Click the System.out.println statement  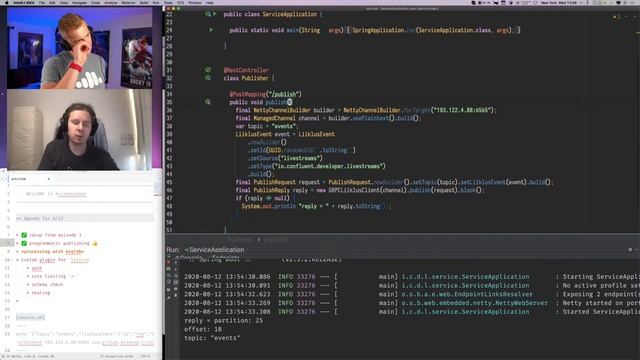316,206
